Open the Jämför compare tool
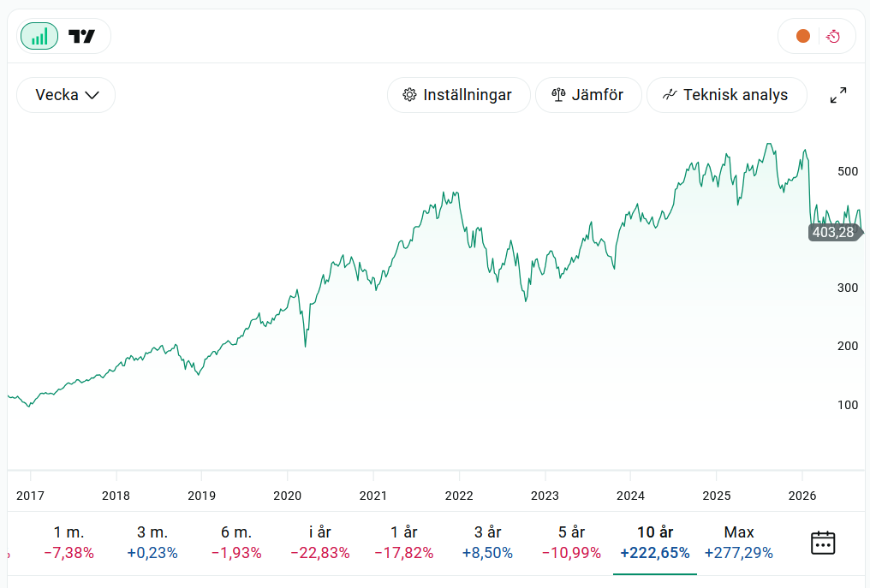Viewport: 870px width, 588px height. [x=588, y=95]
